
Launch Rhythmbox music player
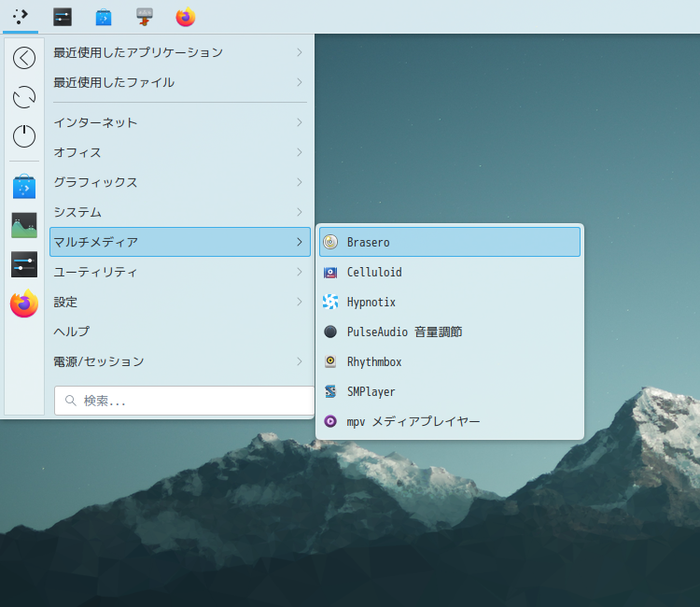(x=450, y=361)
